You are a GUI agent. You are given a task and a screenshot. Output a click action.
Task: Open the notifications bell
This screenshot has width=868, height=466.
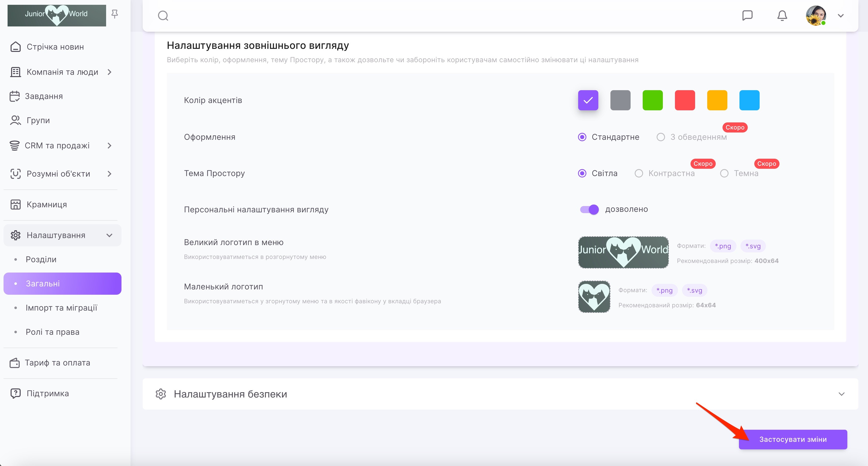click(x=782, y=15)
